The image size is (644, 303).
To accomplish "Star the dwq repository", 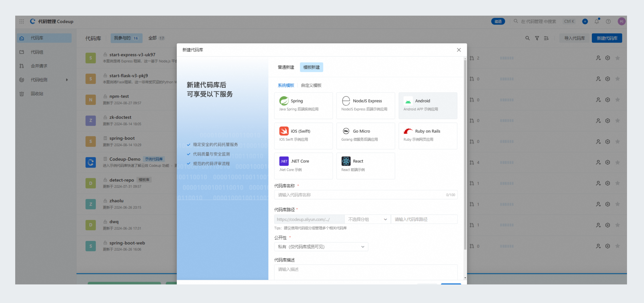I will tap(617, 225).
